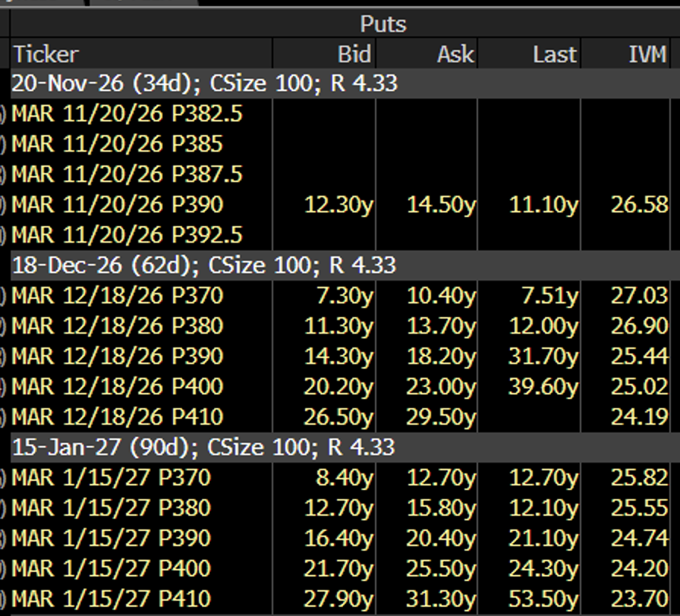Click the 26.58 IVM value for MAR 11/20/26 P390
680x616 pixels.
pos(640,205)
